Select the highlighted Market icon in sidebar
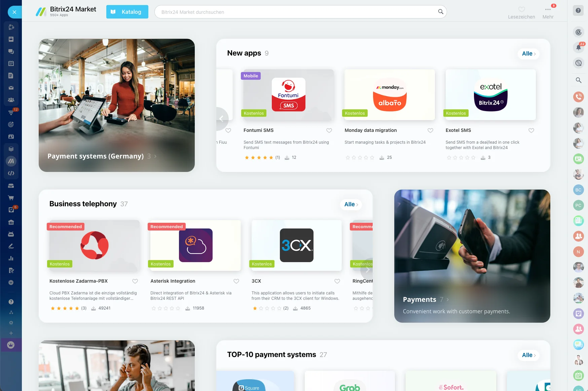Viewport: 588px width, 391px height. [11, 161]
